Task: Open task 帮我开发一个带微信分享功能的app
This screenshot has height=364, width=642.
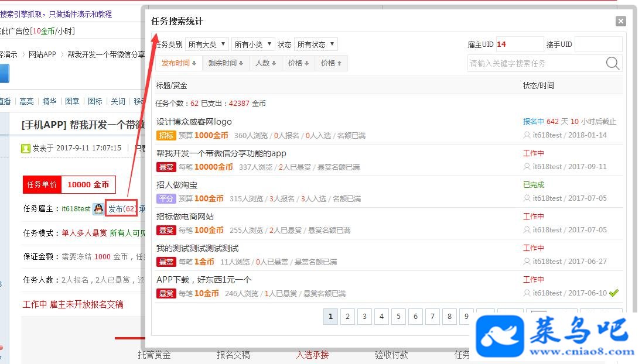Action: pos(221,153)
